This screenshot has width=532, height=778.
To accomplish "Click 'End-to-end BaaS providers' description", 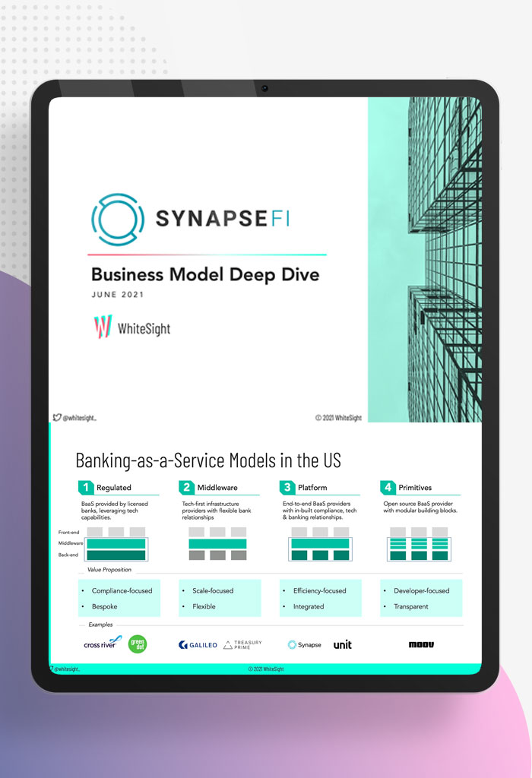I will tap(320, 511).
